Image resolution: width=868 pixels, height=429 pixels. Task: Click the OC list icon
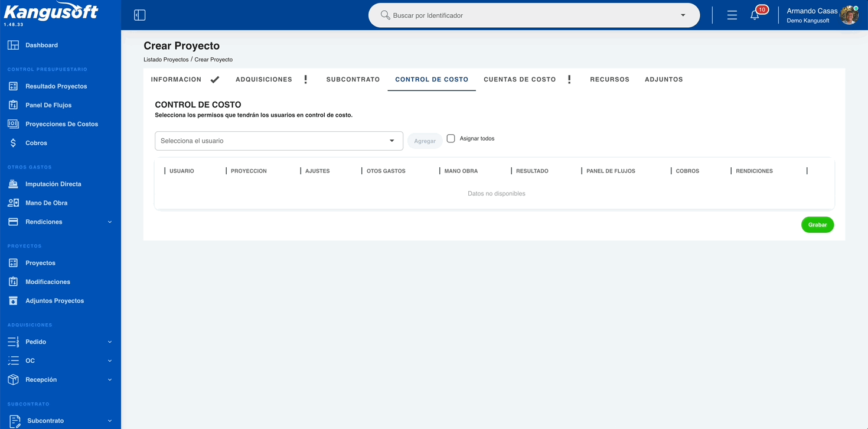(x=13, y=360)
